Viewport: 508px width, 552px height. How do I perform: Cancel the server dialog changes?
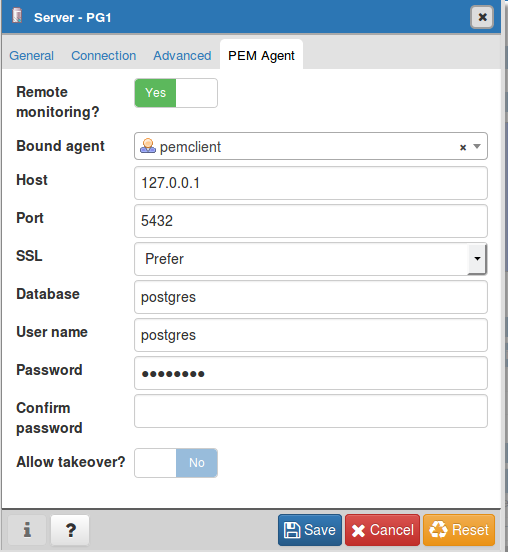tap(382, 530)
